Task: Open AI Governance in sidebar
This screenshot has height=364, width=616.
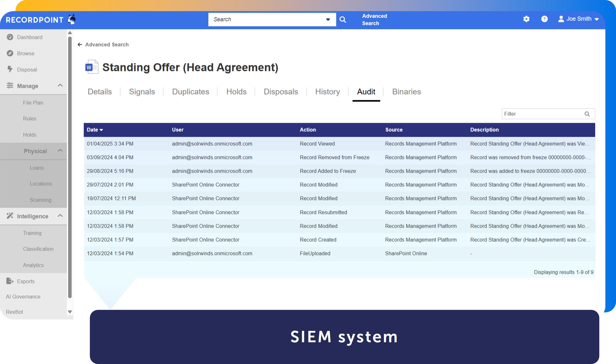Action: [23, 297]
